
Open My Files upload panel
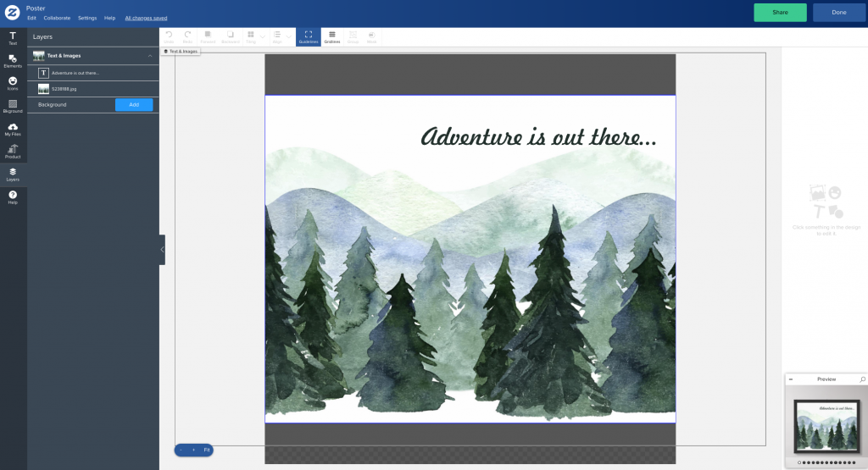pos(13,129)
